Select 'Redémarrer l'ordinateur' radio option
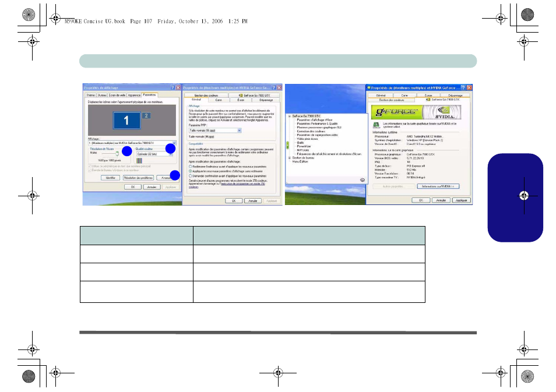The width and height of the screenshot is (556, 392). click(190, 166)
